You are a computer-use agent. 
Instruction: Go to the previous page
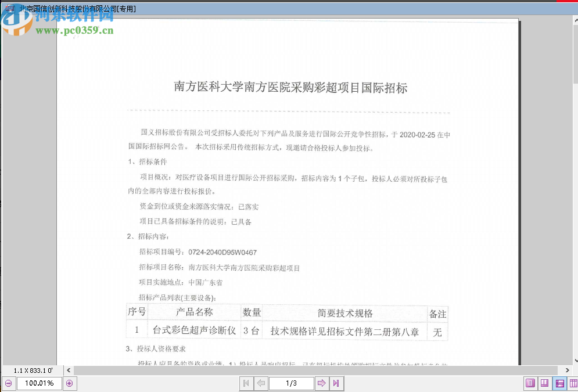(x=261, y=383)
